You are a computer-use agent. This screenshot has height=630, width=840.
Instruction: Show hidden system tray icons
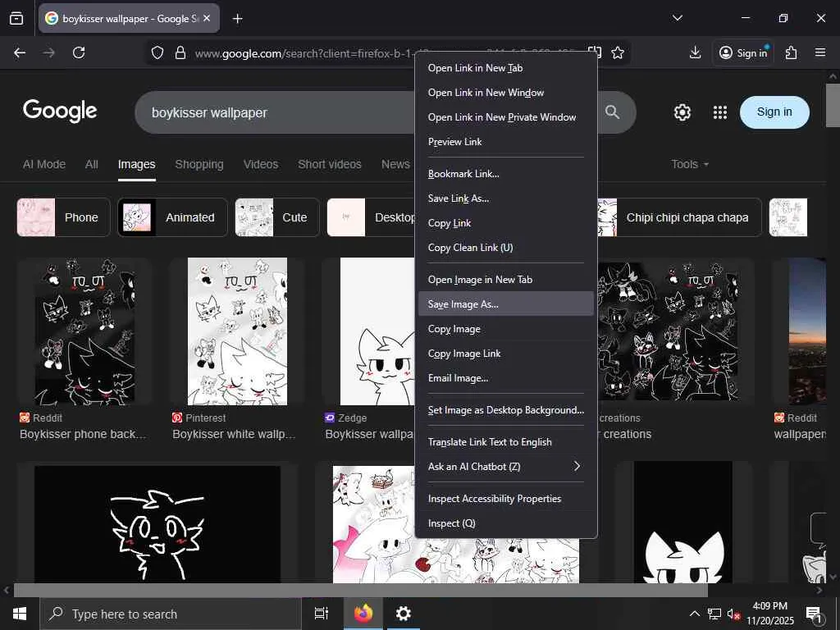point(694,614)
